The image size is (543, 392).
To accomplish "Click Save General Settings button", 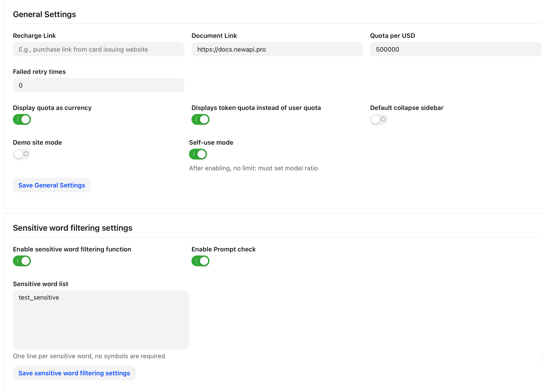I will tap(52, 185).
